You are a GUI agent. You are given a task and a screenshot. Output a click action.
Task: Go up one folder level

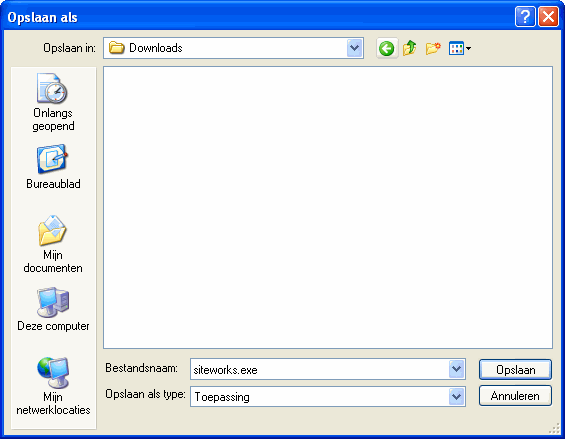[410, 48]
